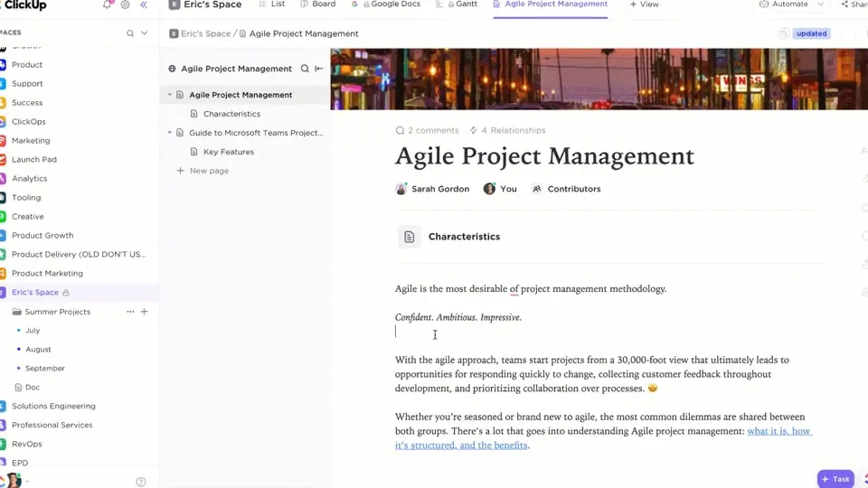Open the Tooling space

click(26, 198)
